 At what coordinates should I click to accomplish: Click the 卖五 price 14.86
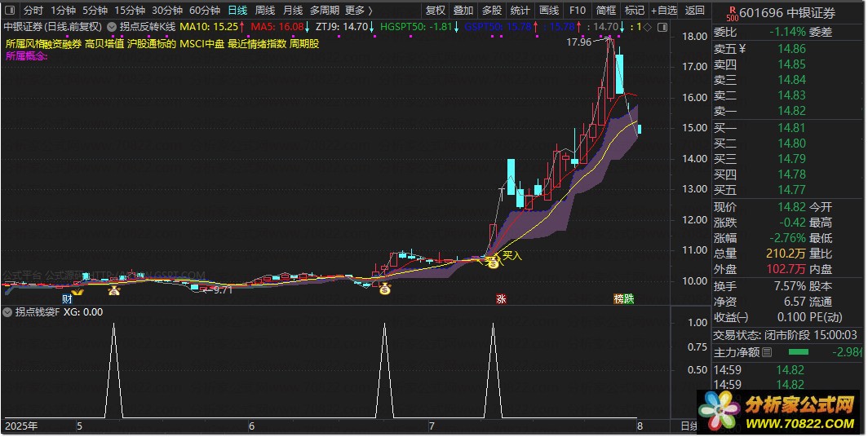tap(791, 49)
